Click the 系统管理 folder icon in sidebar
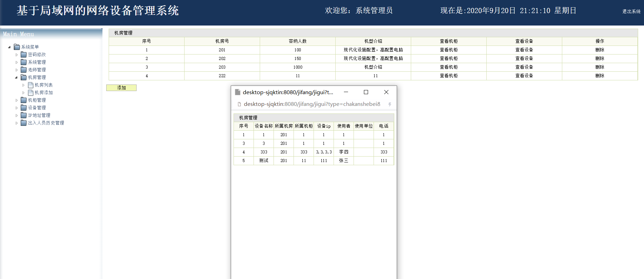 click(23, 62)
